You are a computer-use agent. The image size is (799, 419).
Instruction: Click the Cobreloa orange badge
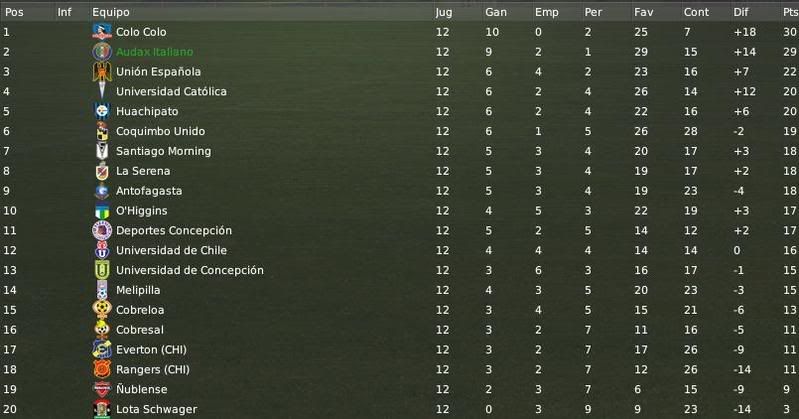point(102,310)
